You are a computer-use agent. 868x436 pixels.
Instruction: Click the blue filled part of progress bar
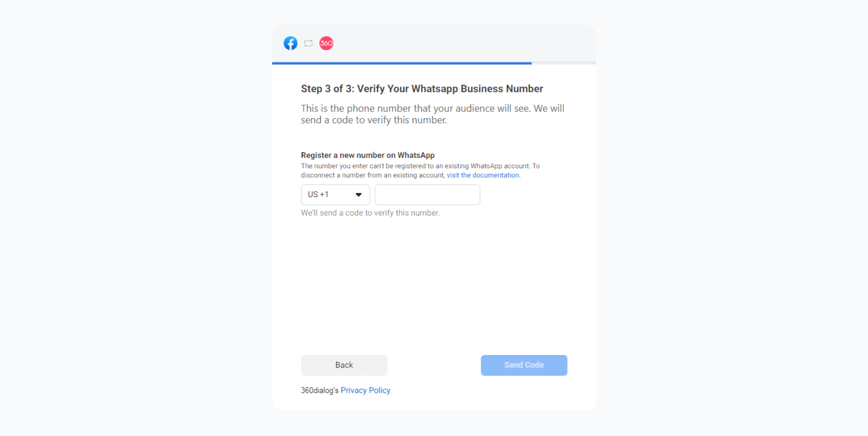coord(402,63)
